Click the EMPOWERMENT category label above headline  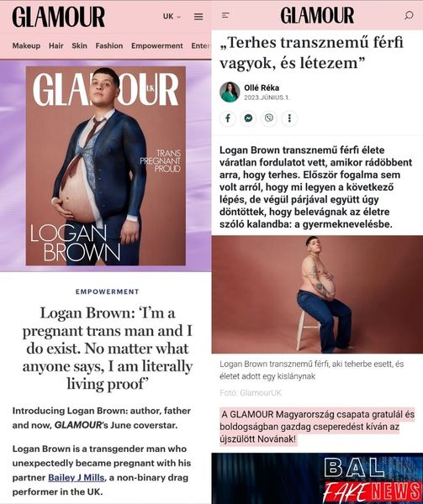click(107, 291)
